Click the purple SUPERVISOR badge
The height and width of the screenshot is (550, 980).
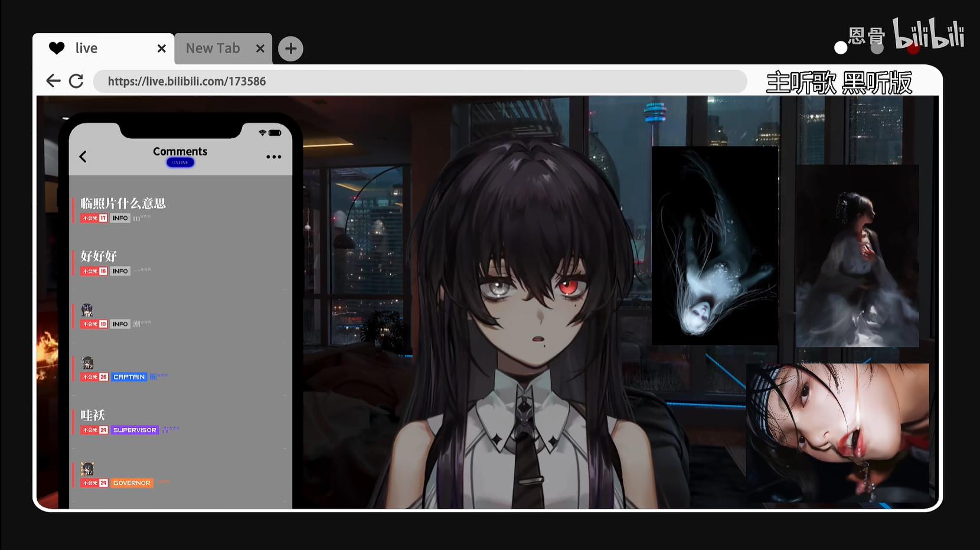[135, 430]
